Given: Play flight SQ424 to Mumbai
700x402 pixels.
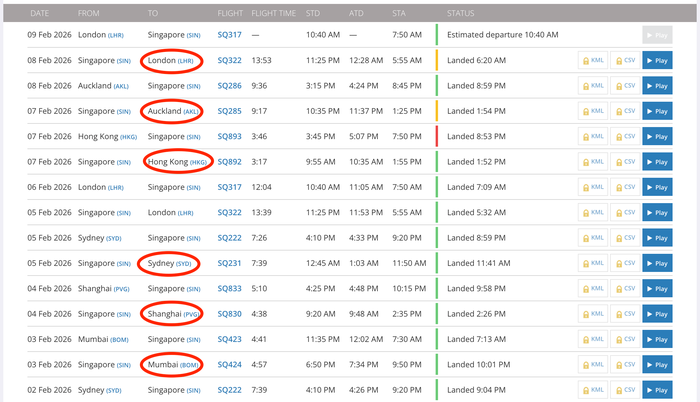Looking at the screenshot, I should (x=657, y=364).
